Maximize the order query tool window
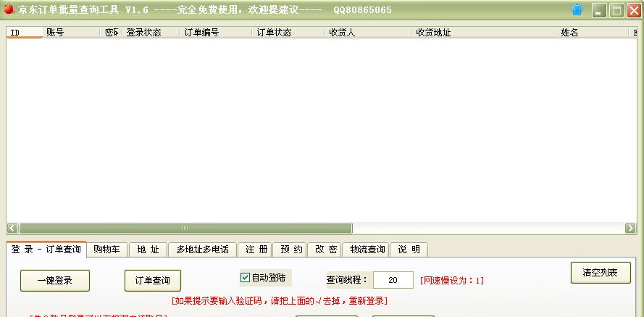 [616, 10]
